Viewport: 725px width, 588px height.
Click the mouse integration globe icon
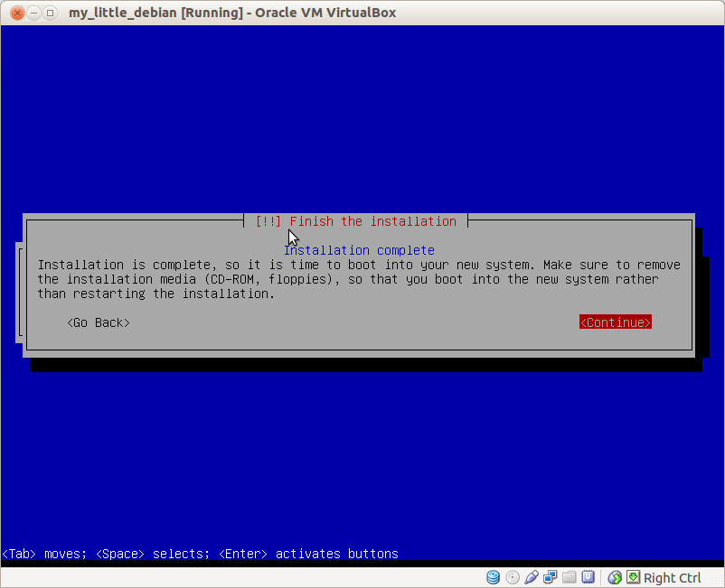(615, 577)
